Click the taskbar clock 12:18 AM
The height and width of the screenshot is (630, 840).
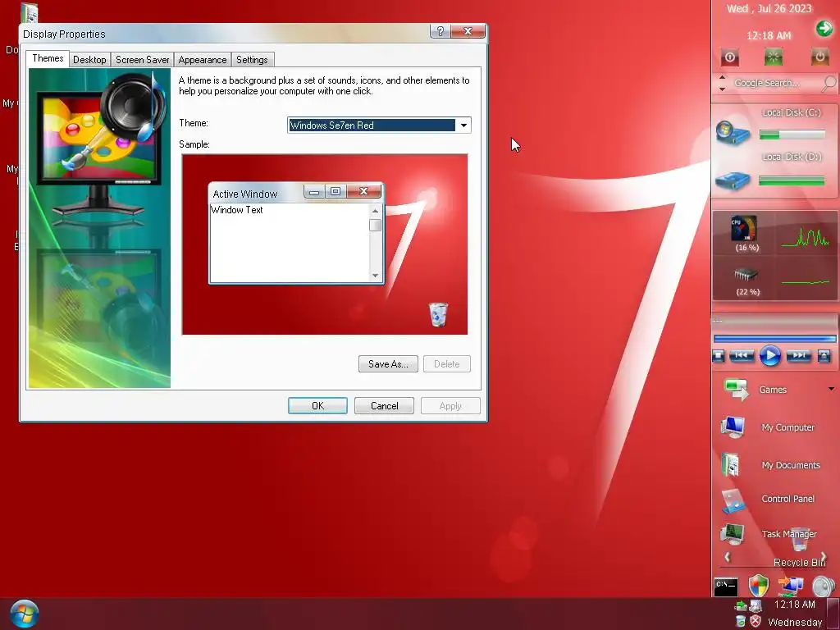794,605
